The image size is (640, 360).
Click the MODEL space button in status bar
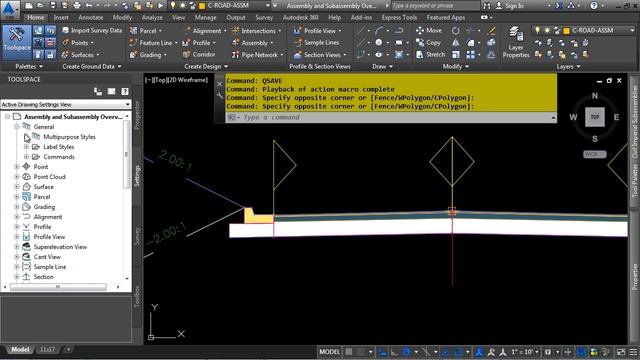329,351
